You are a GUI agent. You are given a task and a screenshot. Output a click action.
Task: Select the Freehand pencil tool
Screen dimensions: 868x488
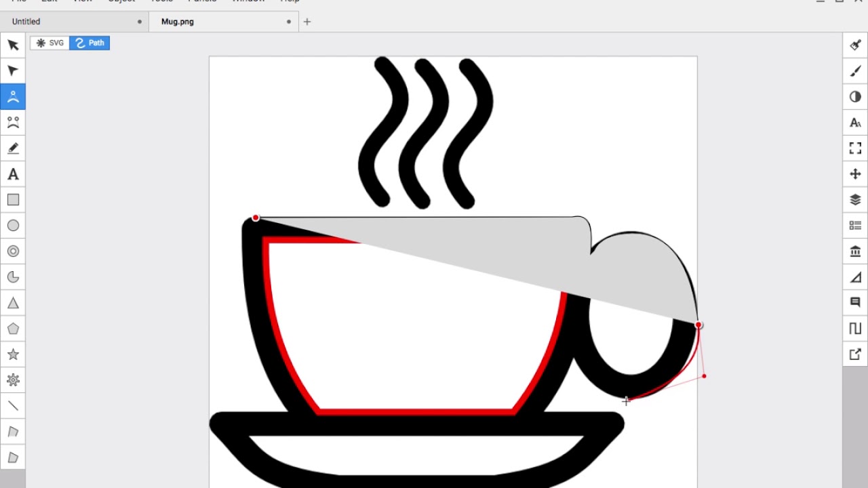[13, 148]
